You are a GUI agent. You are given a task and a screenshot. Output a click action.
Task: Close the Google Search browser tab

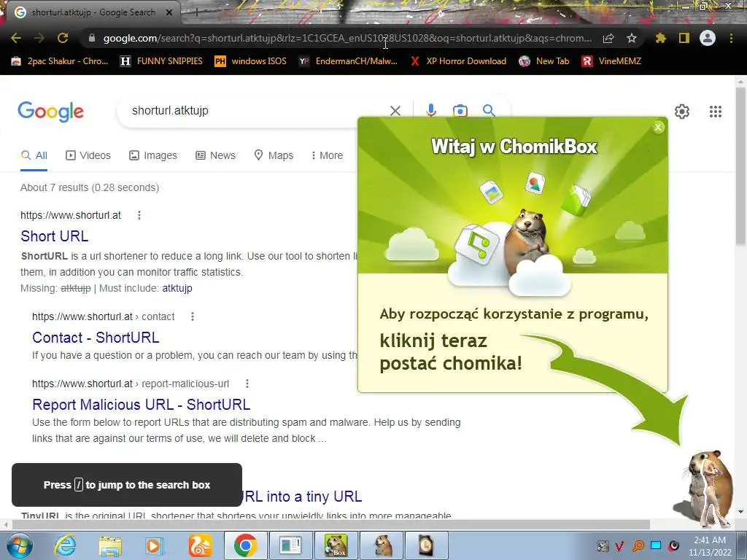169,13
